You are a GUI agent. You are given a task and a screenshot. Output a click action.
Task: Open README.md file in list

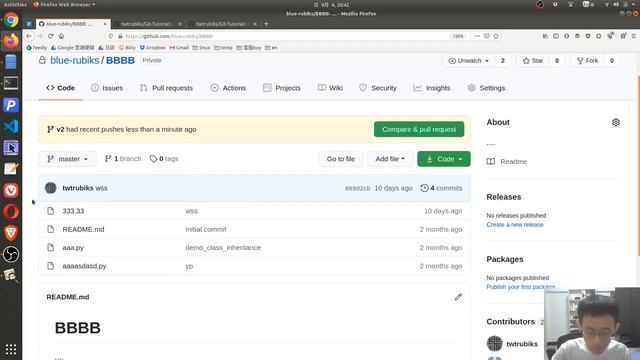[83, 229]
